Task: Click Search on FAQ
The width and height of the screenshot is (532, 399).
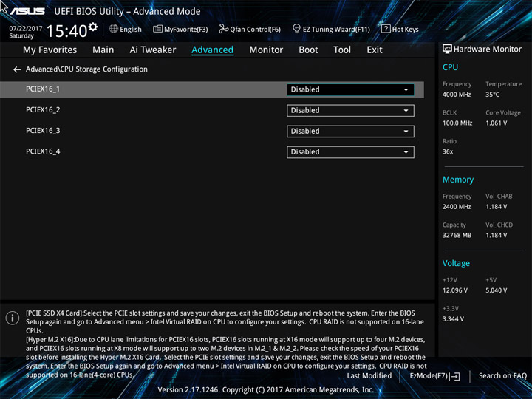Action: pyautogui.click(x=502, y=376)
